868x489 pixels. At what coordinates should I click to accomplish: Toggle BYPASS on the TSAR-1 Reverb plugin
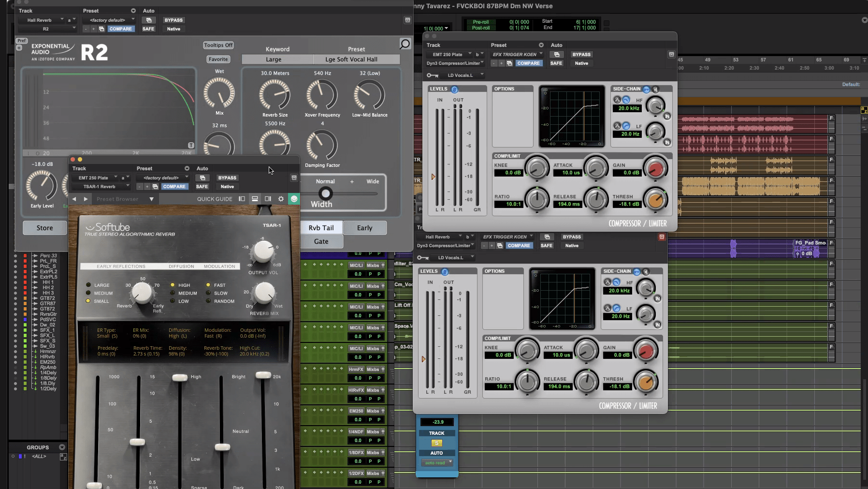(227, 178)
